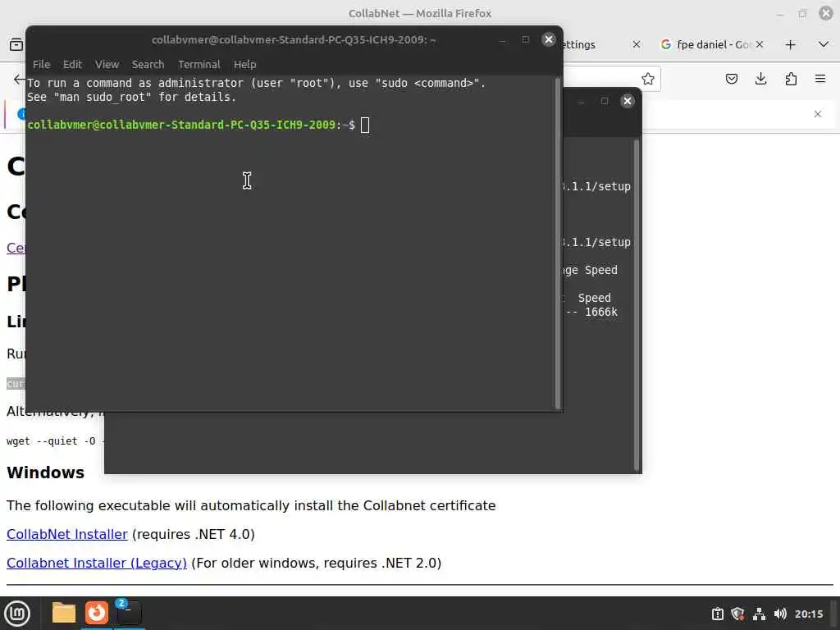Maximize the front terminal window
Viewport: 840px width, 630px height.
[x=526, y=39]
